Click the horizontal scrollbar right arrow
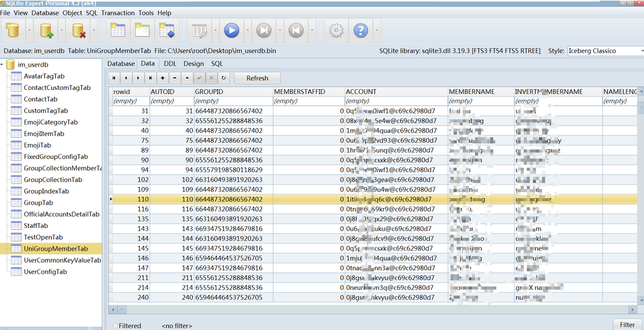This screenshot has width=644, height=330. click(633, 310)
